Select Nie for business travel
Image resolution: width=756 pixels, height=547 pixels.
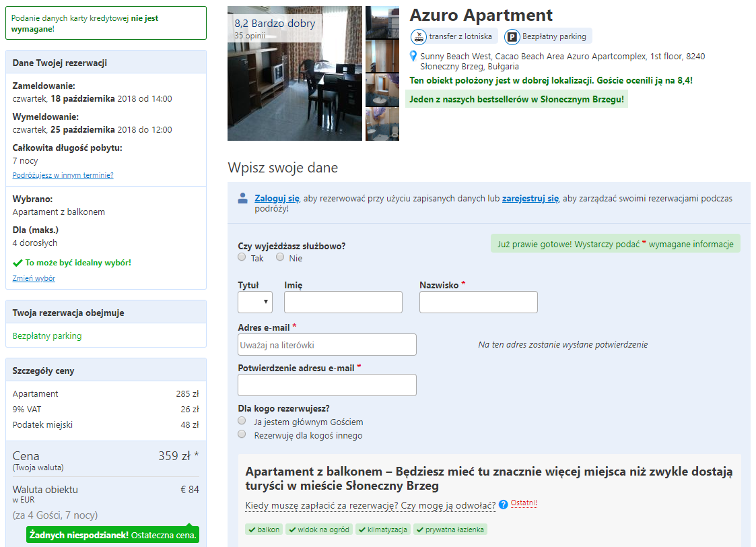point(280,257)
